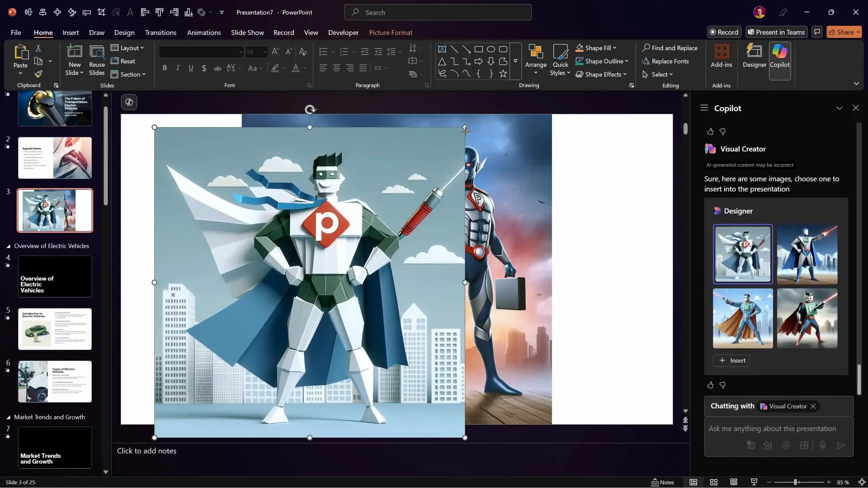This screenshot has height=488, width=868.
Task: Switch to the Design tab
Action: coord(124,33)
